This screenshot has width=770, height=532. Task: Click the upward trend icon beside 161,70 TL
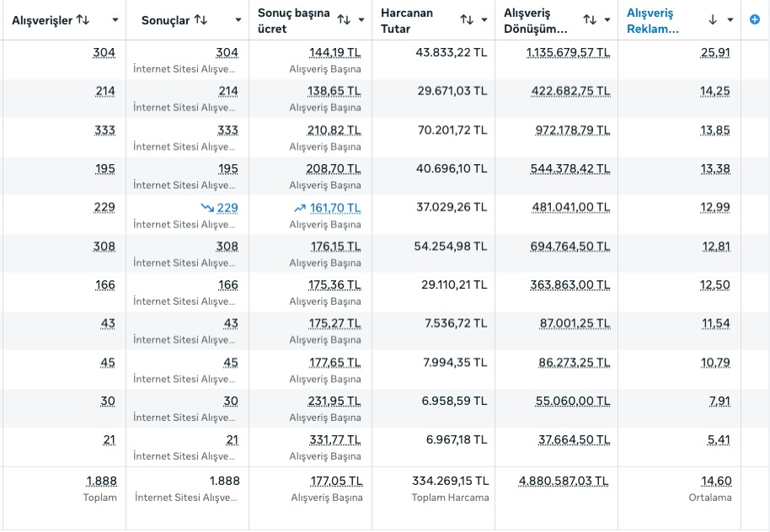point(299,207)
